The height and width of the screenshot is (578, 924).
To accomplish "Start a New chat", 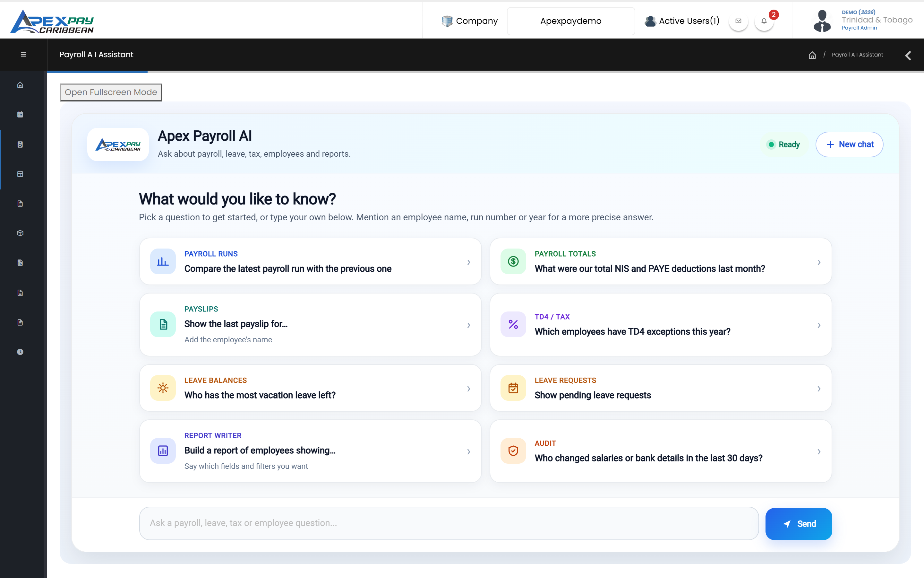I will click(849, 144).
